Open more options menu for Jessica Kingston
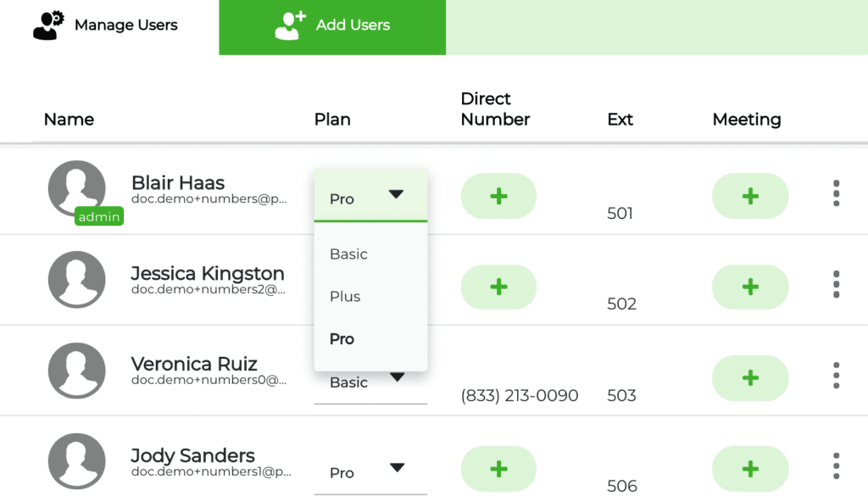 [836, 284]
